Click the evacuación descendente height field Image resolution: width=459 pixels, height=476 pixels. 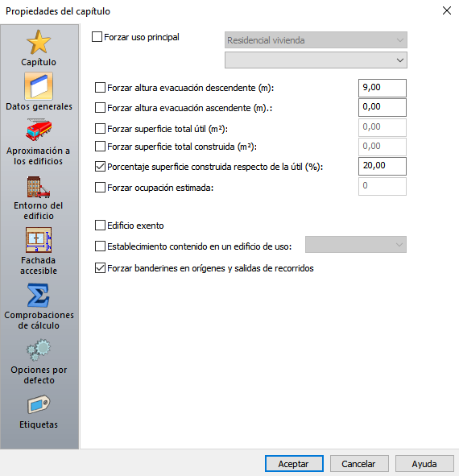(382, 88)
